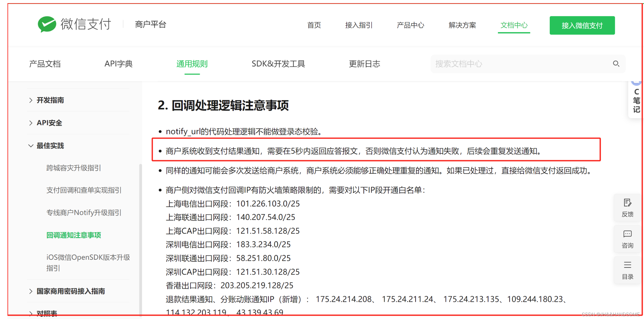644x319 pixels.
Task: Go to 产品中心 in top navigation
Action: [410, 25]
